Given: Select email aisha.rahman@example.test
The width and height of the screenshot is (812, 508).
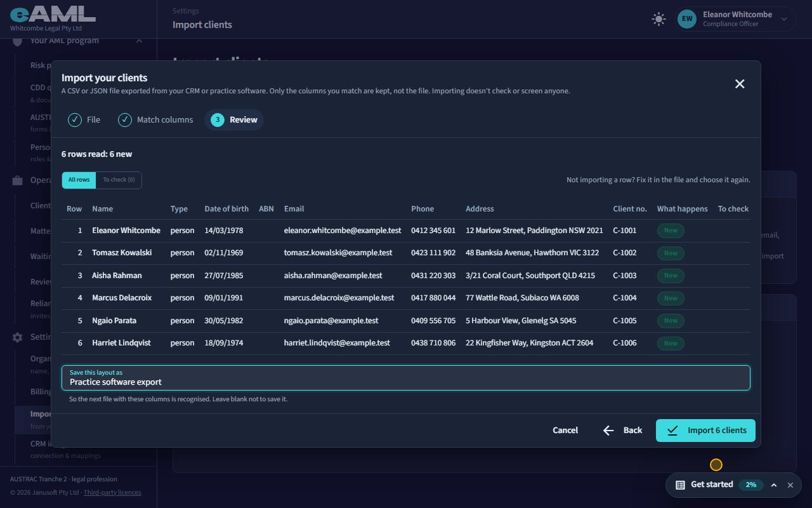Looking at the screenshot, I should [333, 276].
